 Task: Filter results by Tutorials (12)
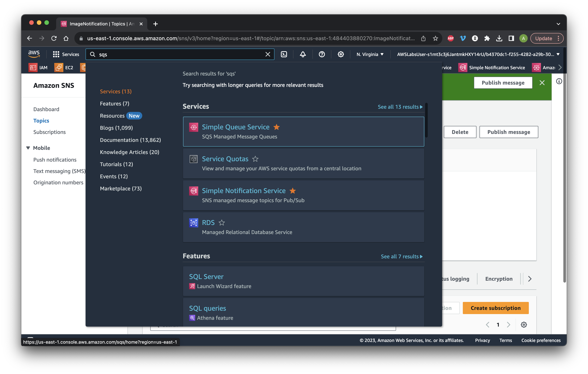click(116, 164)
